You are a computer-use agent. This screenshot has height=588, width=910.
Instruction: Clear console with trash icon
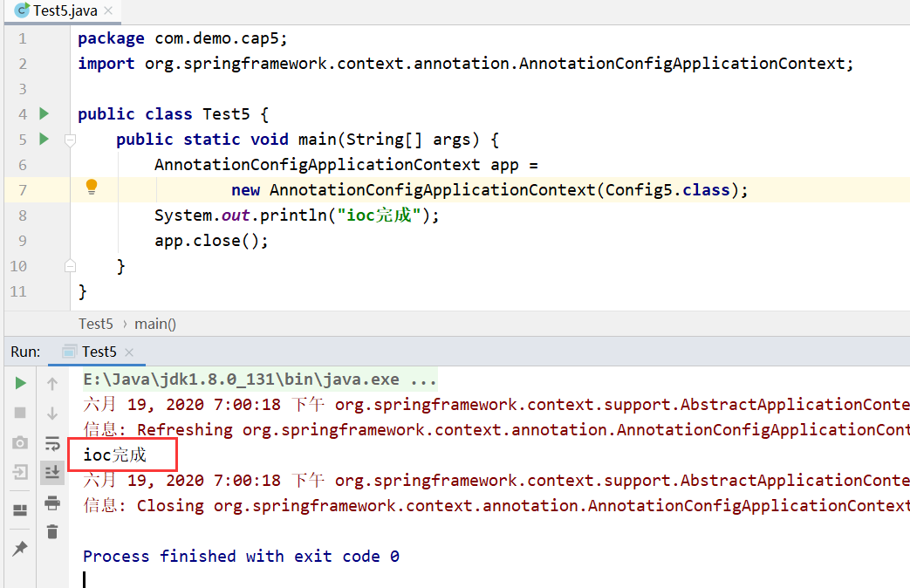(52, 531)
